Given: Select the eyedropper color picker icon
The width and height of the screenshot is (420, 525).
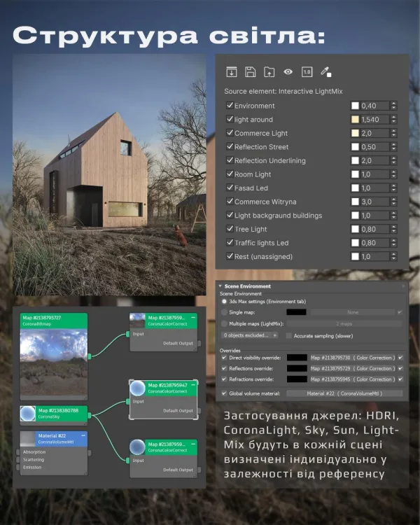Looking at the screenshot, I should tap(325, 71).
